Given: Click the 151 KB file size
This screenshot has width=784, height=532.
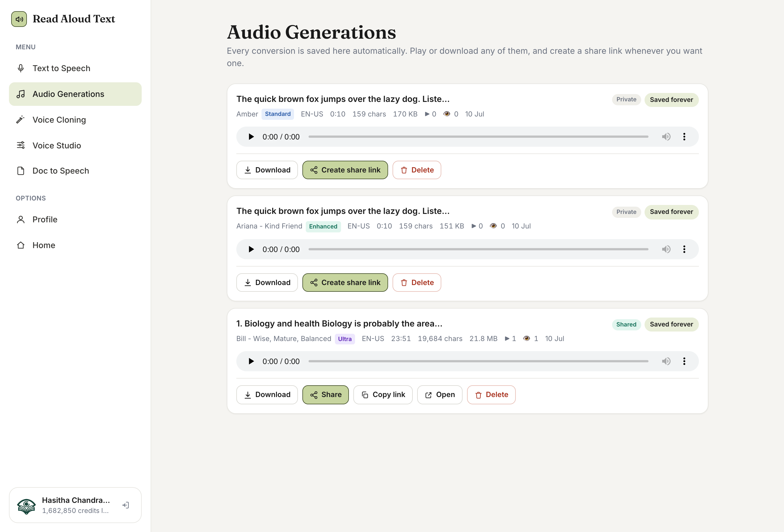Looking at the screenshot, I should pyautogui.click(x=452, y=226).
